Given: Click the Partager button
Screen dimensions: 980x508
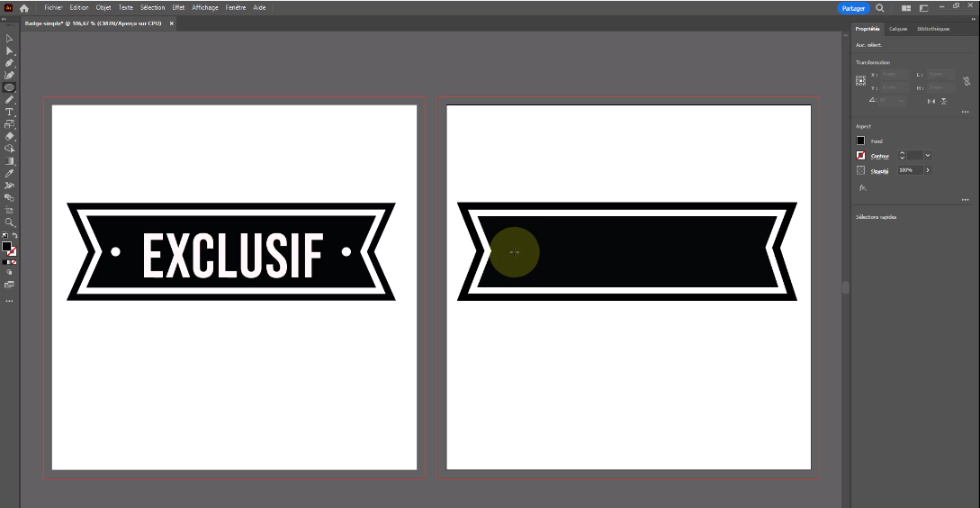Looking at the screenshot, I should click(853, 8).
